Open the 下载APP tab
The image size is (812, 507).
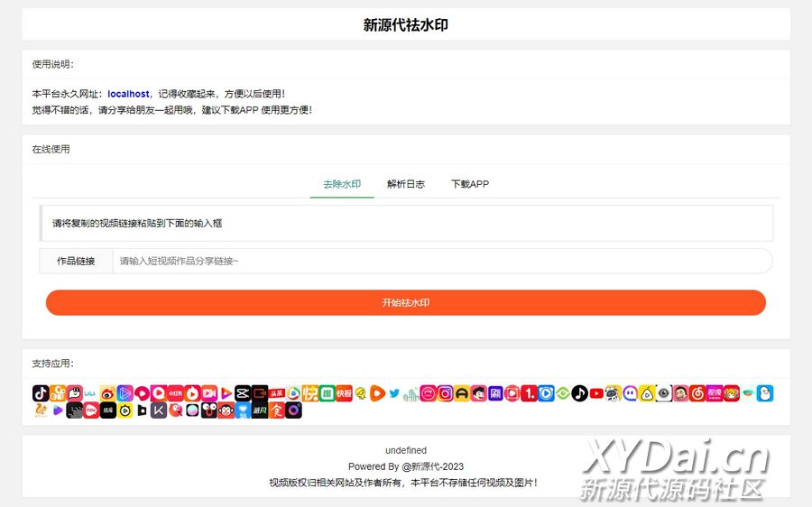pos(470,184)
